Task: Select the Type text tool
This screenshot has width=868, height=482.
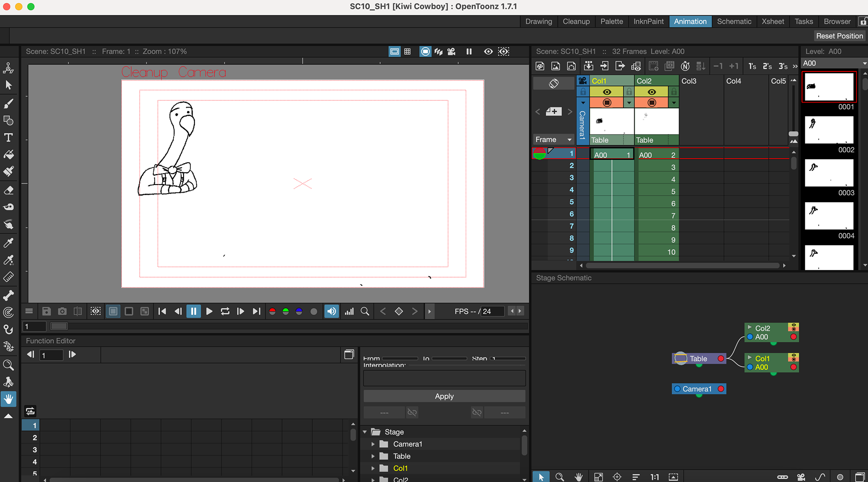Action: [8, 137]
